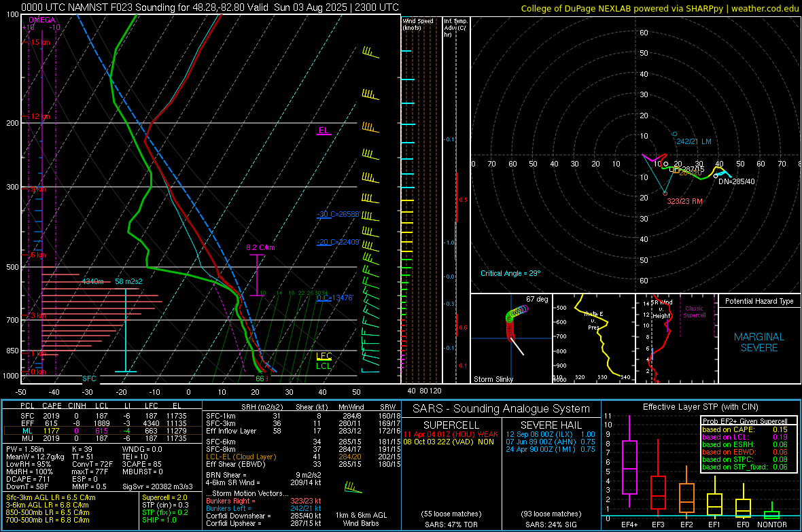Viewport: 802px width, 532px height.
Task: Click the MeanW = 12.7g/kg value
Action: [x=35, y=457]
